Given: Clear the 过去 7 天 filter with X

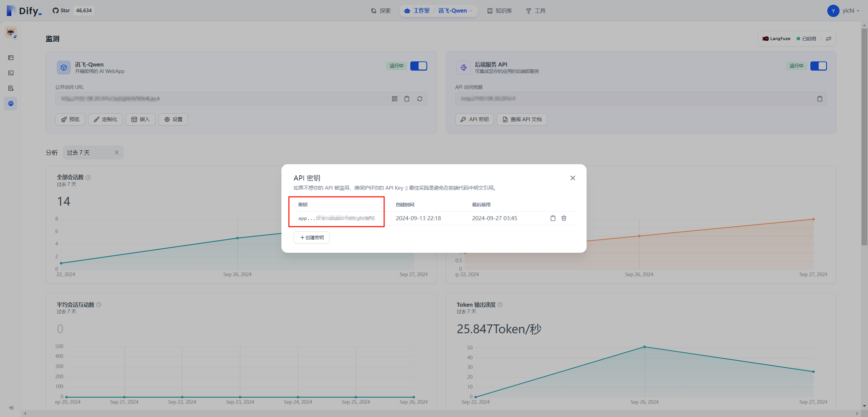Looking at the screenshot, I should click(x=117, y=153).
